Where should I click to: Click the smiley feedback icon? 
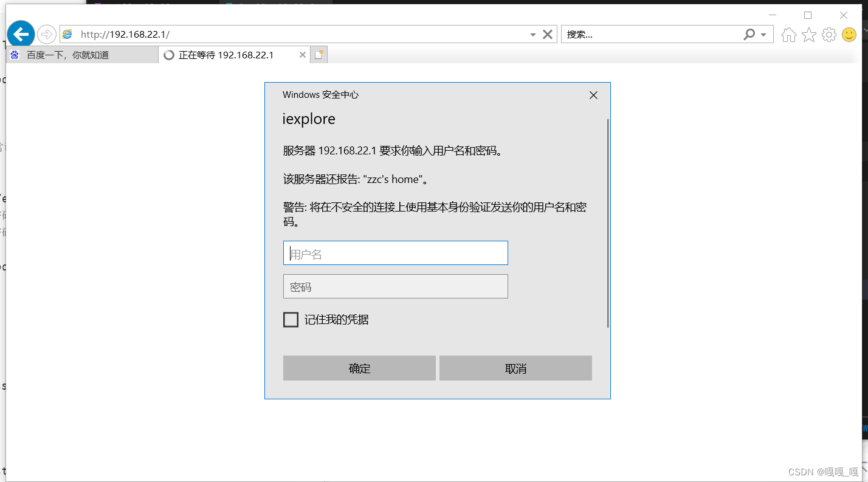(849, 35)
